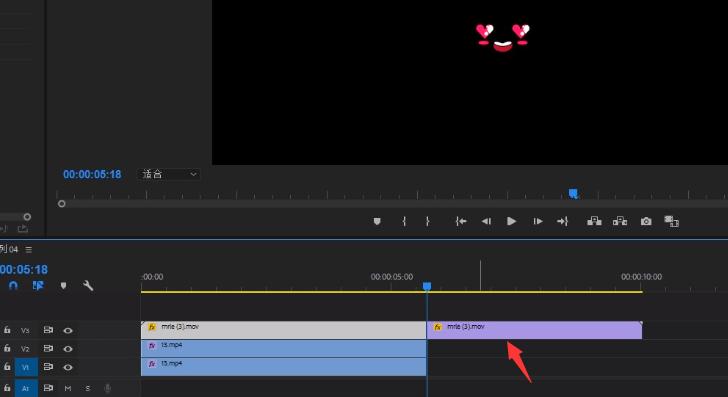
Task: Toggle sync lock for track V3
Action: coord(48,330)
